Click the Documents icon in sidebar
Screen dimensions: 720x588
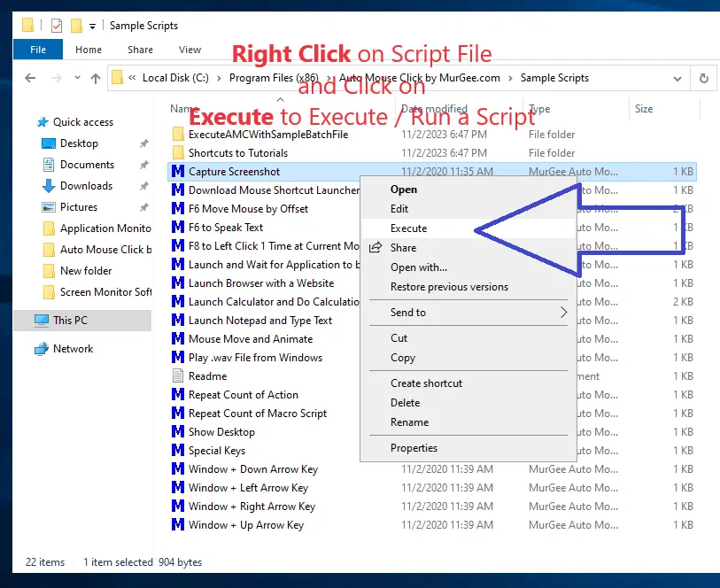(x=48, y=165)
